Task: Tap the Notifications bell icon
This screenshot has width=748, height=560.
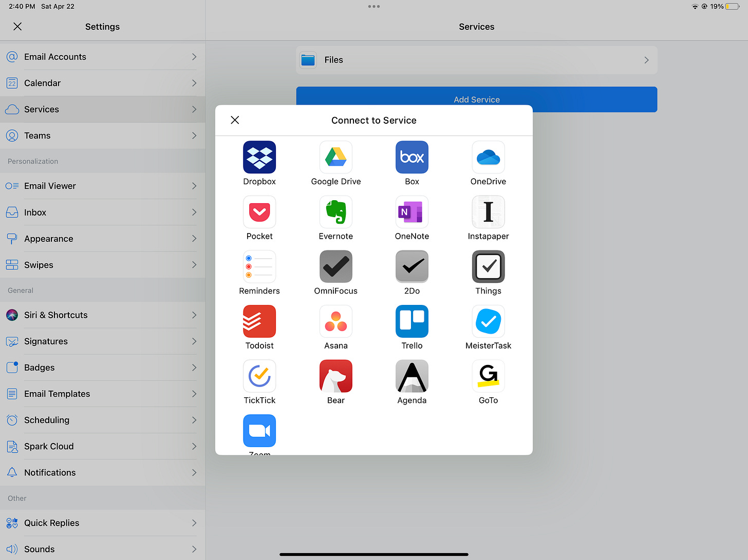Action: click(12, 472)
